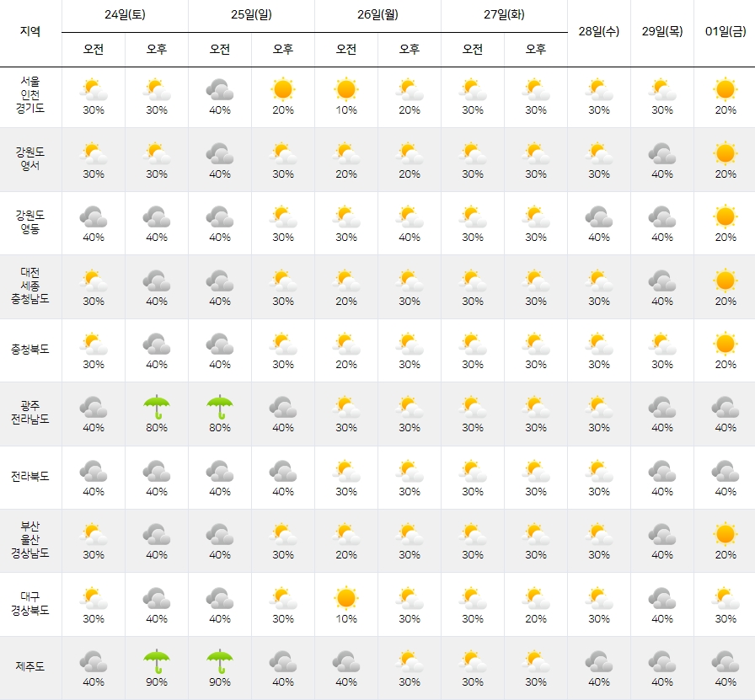Click the 서울 인천 경기도 region label
Screen dimensions: 755x700
(30, 95)
